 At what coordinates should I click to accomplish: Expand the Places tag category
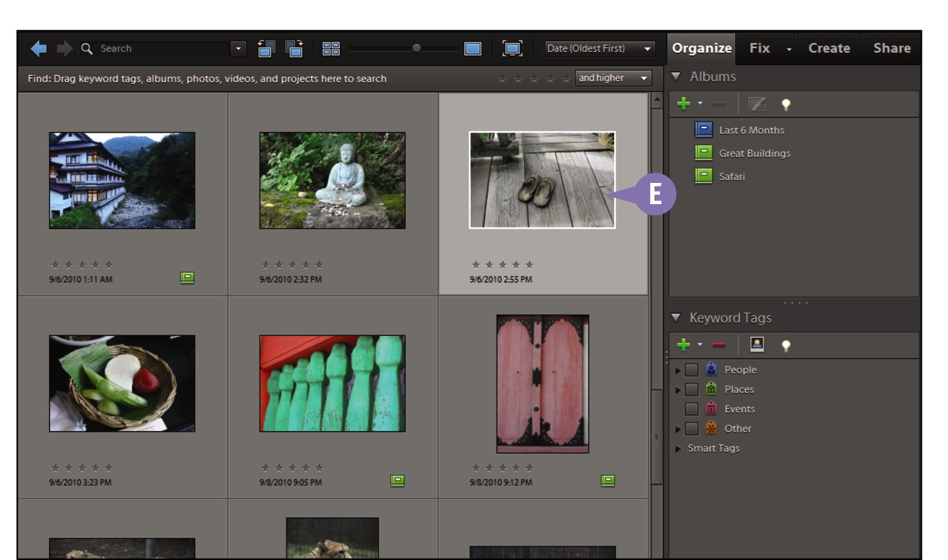coord(679,390)
